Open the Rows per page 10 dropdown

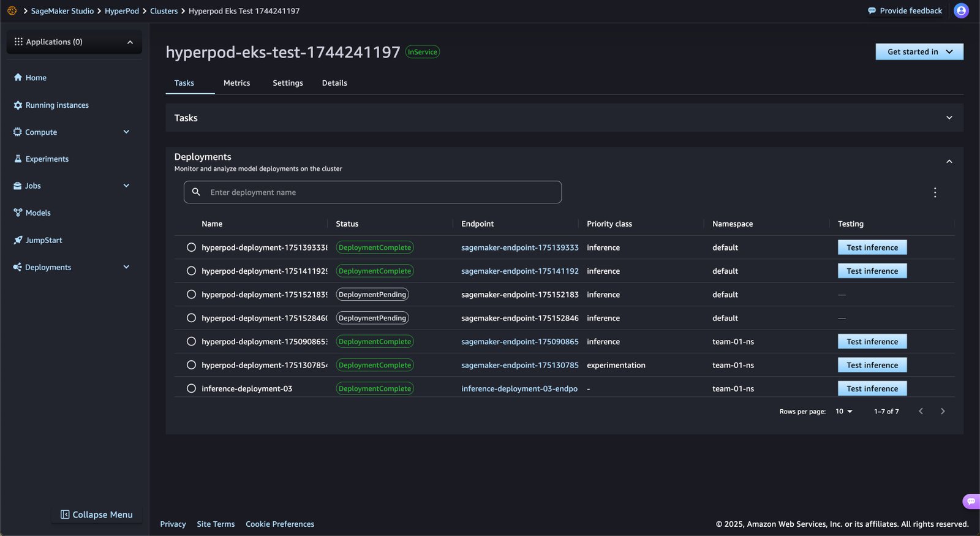click(x=844, y=412)
